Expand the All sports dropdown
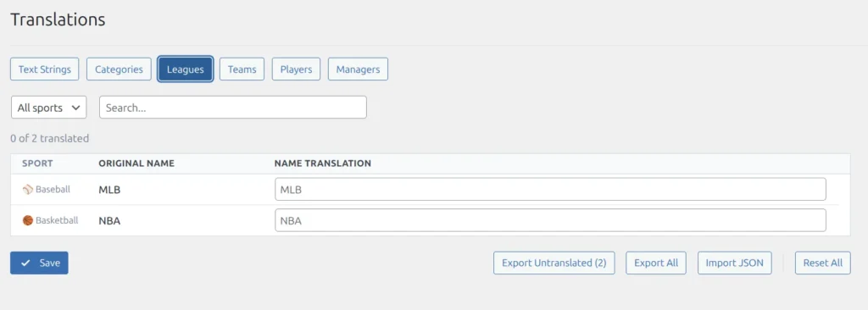The image size is (868, 310). (x=48, y=108)
